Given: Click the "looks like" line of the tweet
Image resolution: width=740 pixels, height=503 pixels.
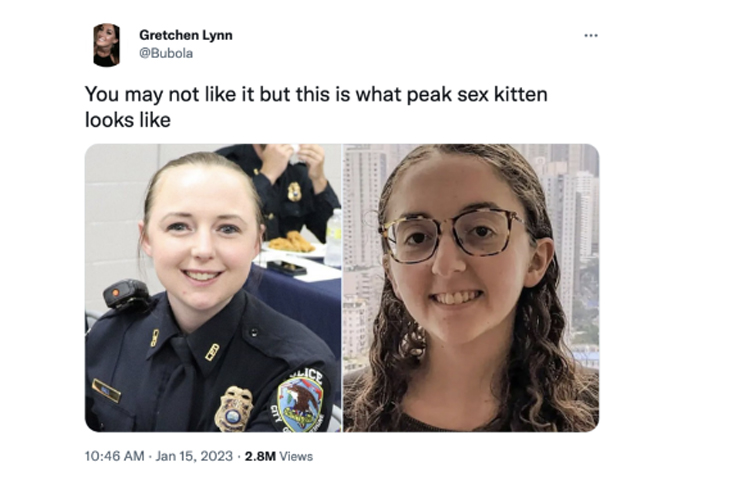Looking at the screenshot, I should point(128,120).
